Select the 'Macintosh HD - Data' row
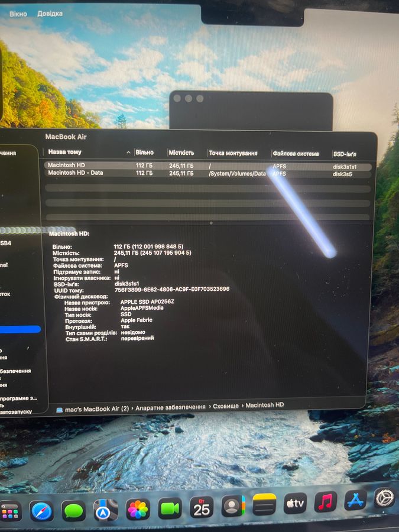This screenshot has height=532, width=399. (75, 173)
